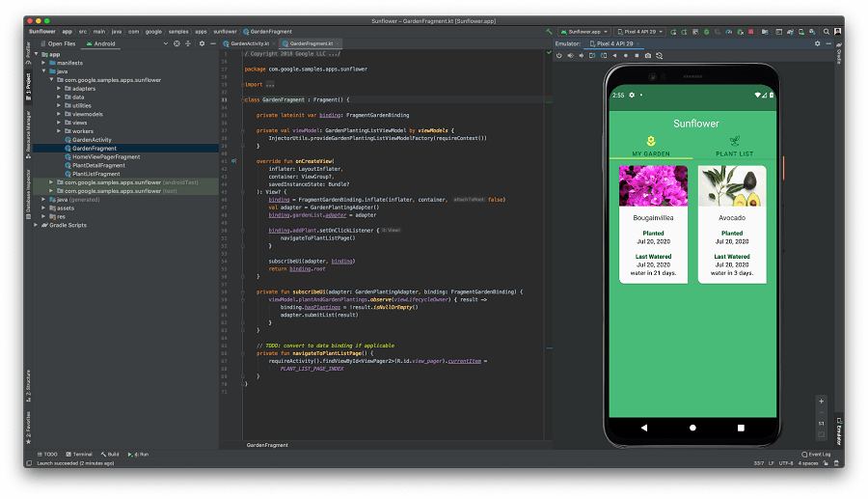Expand the res folder
Image resolution: width=868 pixels, height=499 pixels.
tap(43, 216)
